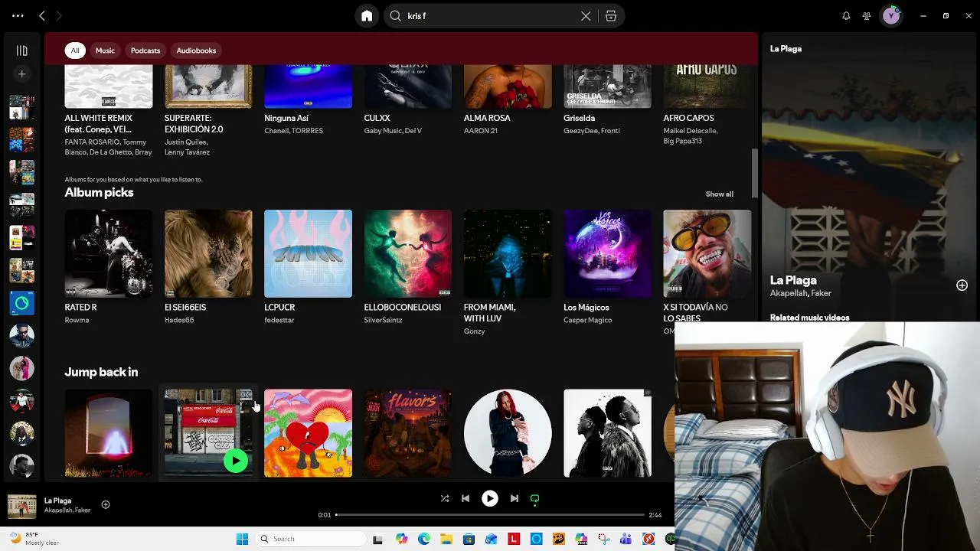The height and width of the screenshot is (551, 980).
Task: Open the LCPUCR album cover
Action: 308,253
